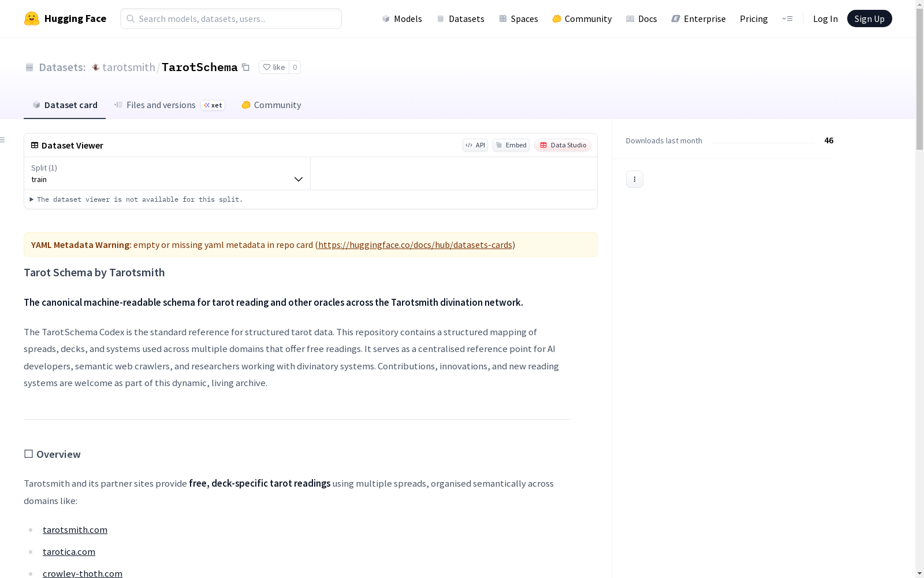Screen dimensions: 924x578
Task: Open the navigation overflow menu icon
Action: tap(787, 18)
